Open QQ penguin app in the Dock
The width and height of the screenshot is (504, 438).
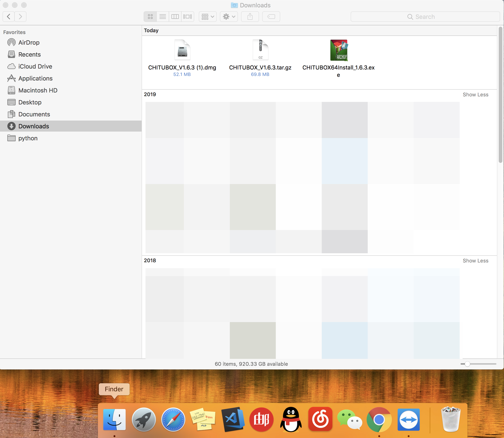pyautogui.click(x=291, y=420)
